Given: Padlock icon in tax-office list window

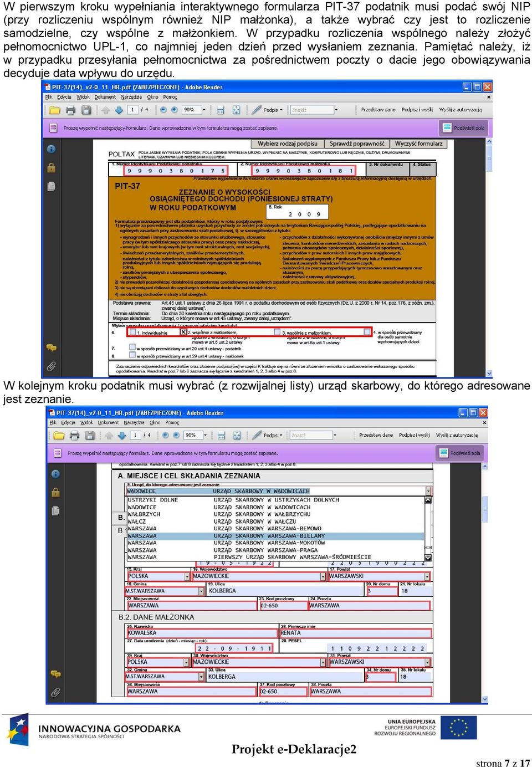Looking at the screenshot, I should click(55, 492).
